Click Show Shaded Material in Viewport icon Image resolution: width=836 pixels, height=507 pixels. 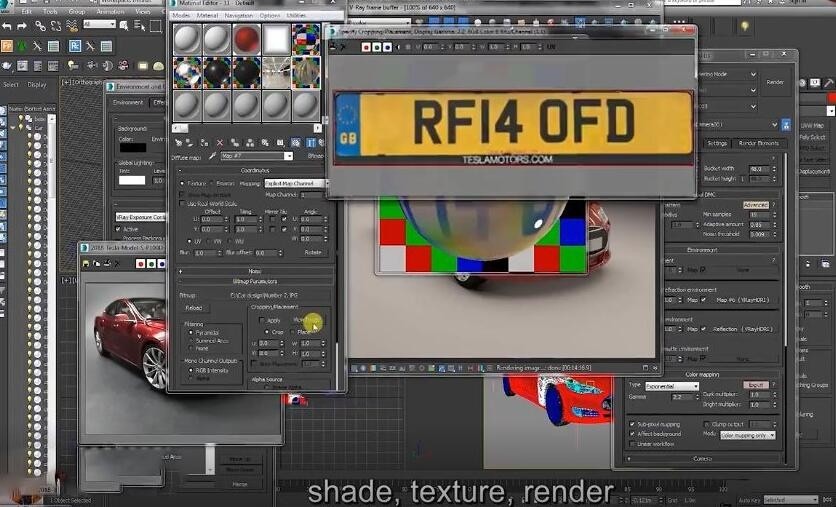(x=295, y=142)
